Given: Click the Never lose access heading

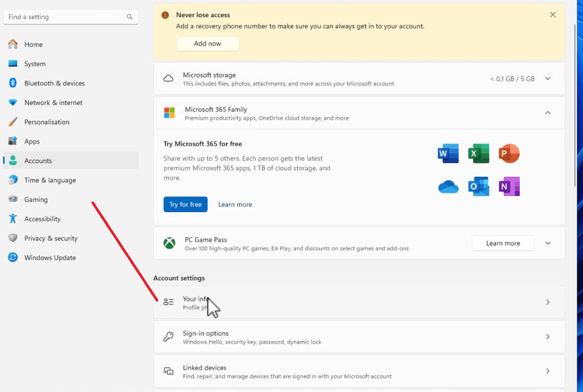Looking at the screenshot, I should click(203, 15).
